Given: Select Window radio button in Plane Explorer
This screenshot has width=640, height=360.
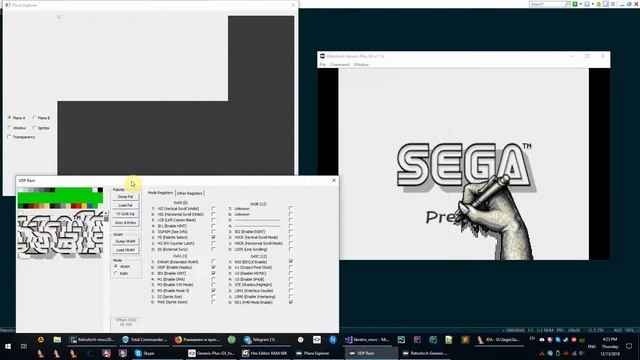Looking at the screenshot, I should [x=9, y=128].
